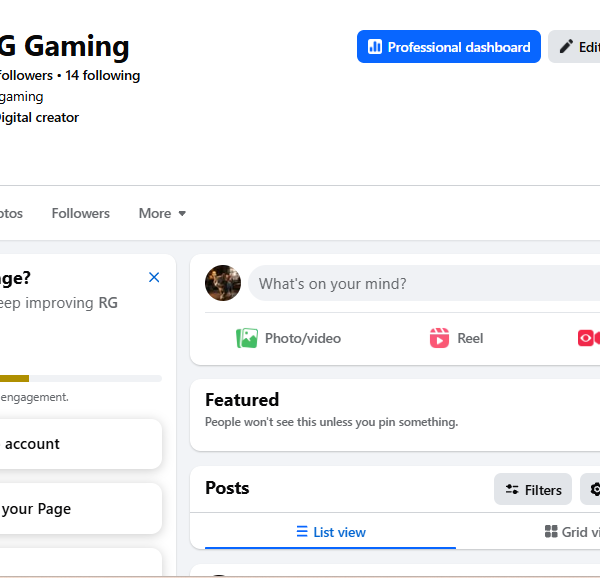Click the Grid view squares icon
Screen dimensions: 600x578
551,531
